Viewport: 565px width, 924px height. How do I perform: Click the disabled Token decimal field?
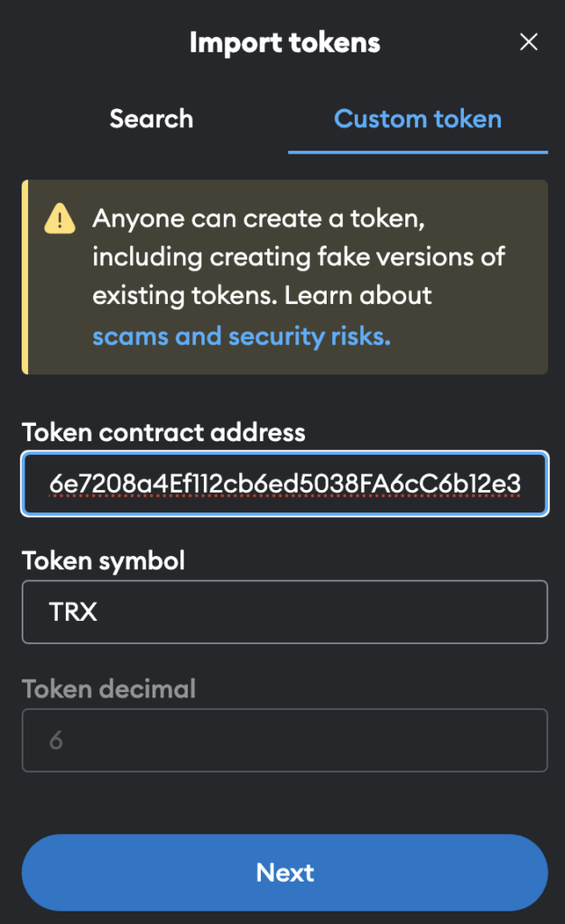[x=284, y=741]
